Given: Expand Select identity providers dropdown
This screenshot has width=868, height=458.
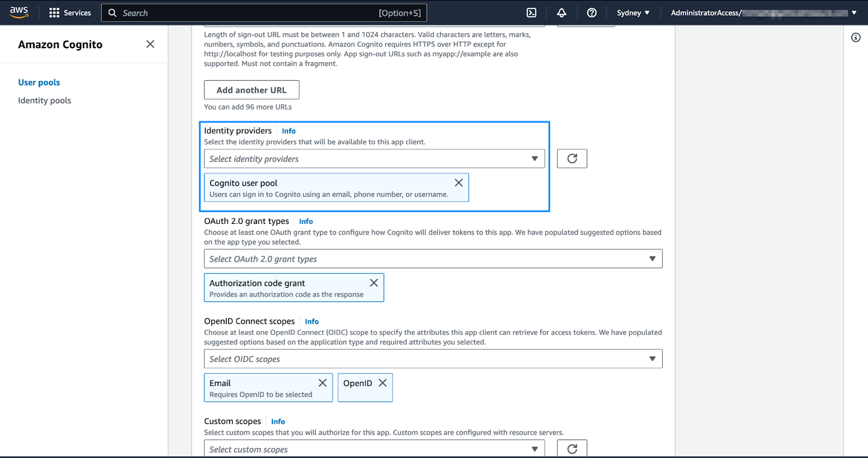Looking at the screenshot, I should point(374,159).
